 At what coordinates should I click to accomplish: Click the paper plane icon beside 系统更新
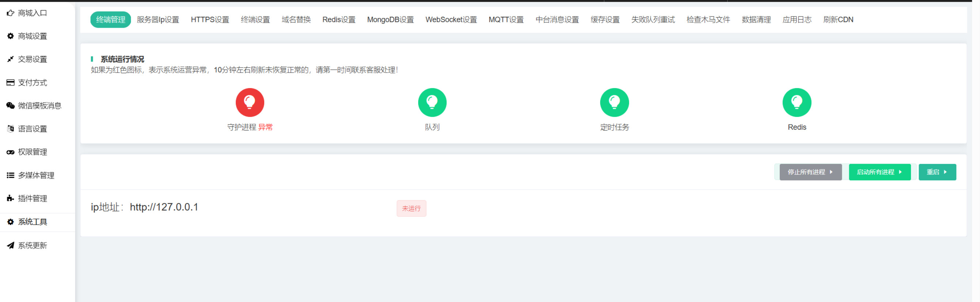[x=11, y=245]
